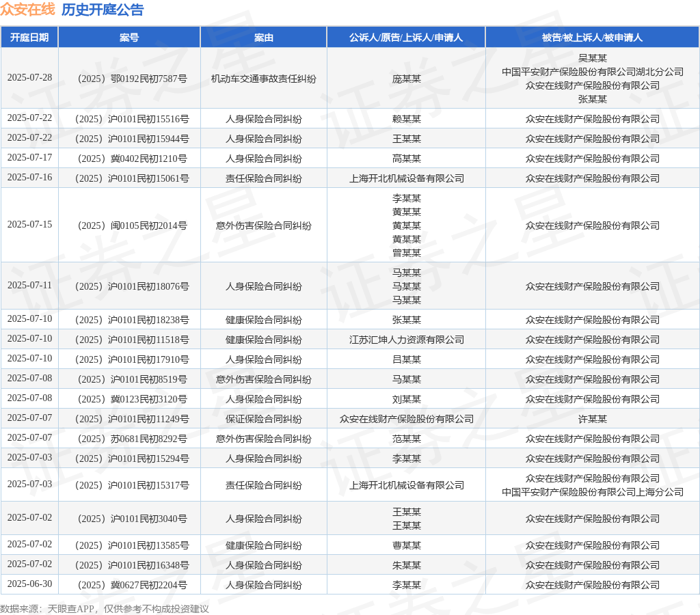
Task: Click the date '2025-07-17'
Action: 29,158
